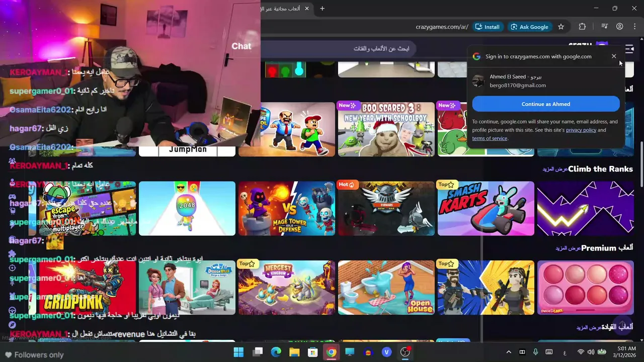Switch to Google Chrome on the taskbar
The width and height of the screenshot is (644, 362).
[x=331, y=352]
